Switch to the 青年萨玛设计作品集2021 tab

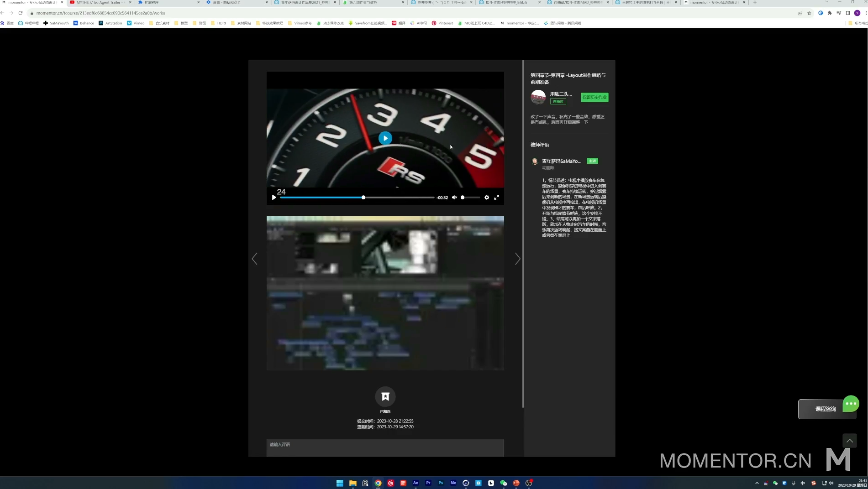point(305,2)
